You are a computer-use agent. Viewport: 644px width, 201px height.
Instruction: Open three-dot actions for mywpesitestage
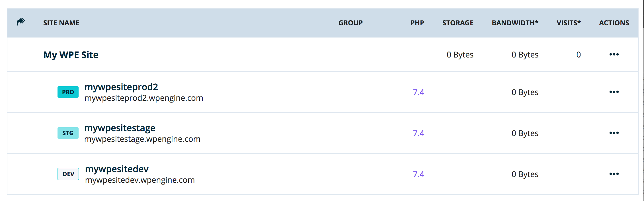click(x=614, y=133)
